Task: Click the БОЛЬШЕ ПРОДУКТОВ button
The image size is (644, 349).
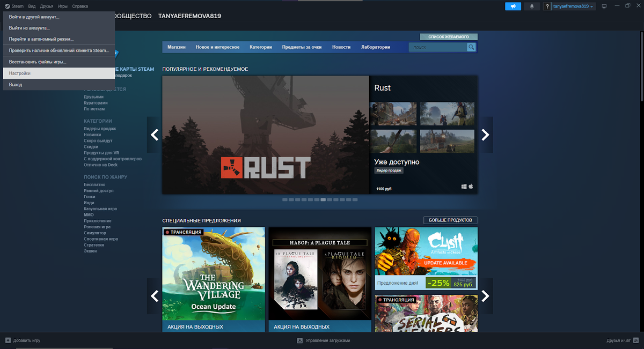Action: (x=450, y=220)
